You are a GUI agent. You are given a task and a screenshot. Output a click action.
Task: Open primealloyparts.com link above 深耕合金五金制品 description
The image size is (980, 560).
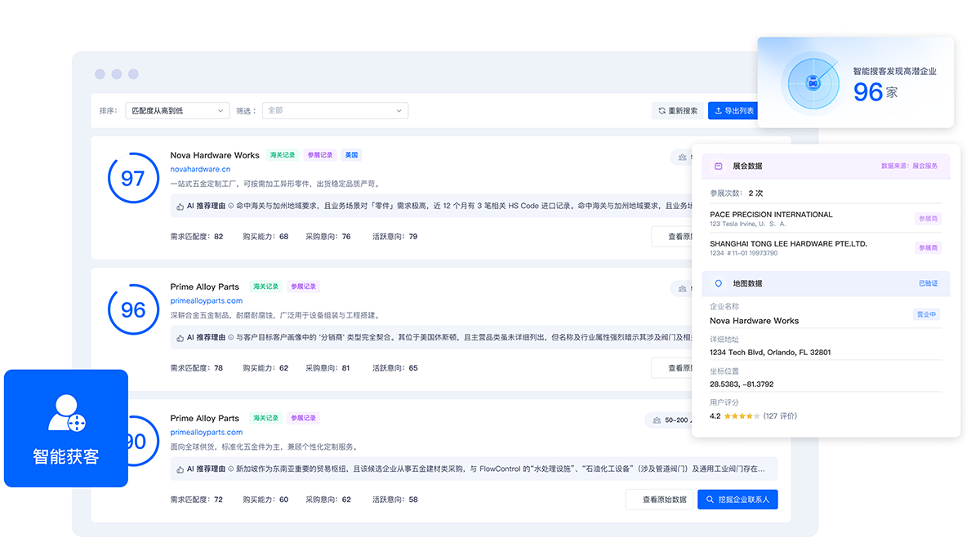[x=207, y=300]
